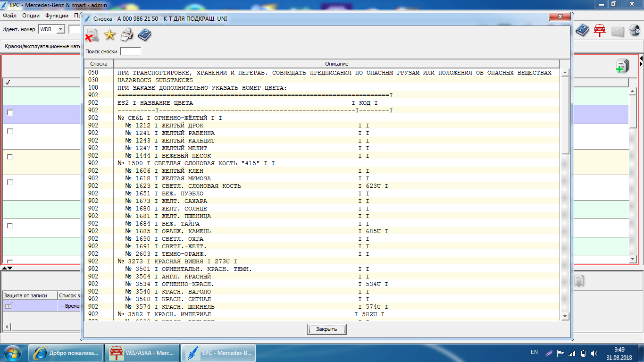The image size is (644, 362).
Task: Select row № 1690 СВЕТЛ. ОХРА
Action: [322, 239]
